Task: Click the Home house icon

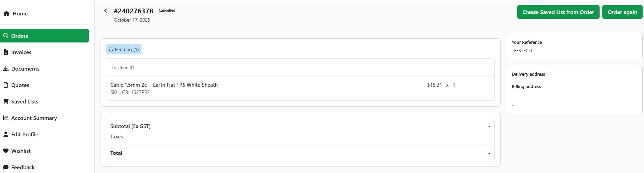Action: pos(6,14)
